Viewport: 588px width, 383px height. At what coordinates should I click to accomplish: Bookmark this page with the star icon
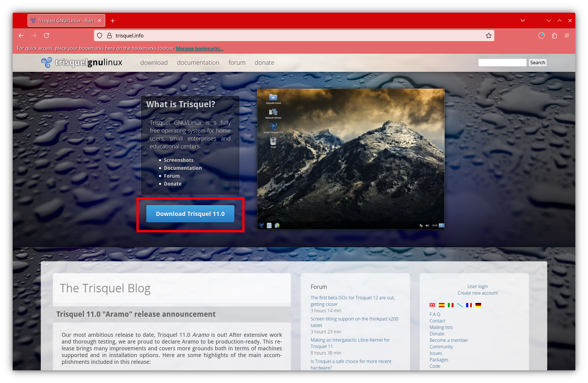[x=488, y=35]
